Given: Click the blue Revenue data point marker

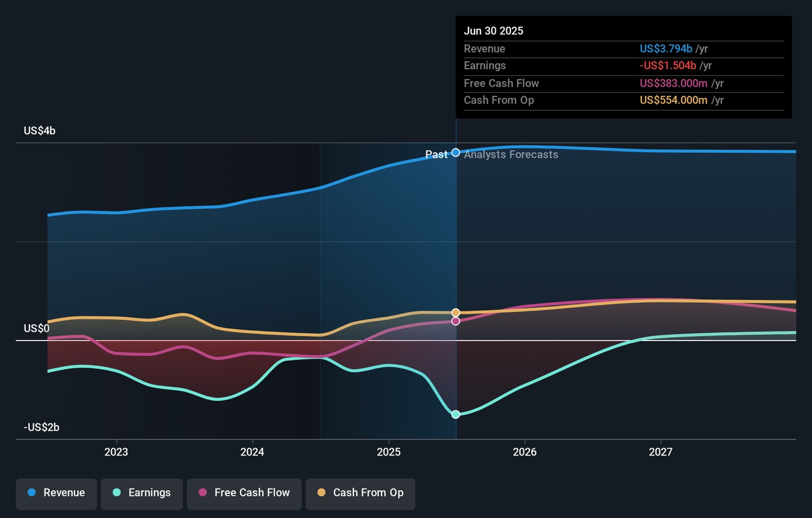Looking at the screenshot, I should tap(456, 153).
